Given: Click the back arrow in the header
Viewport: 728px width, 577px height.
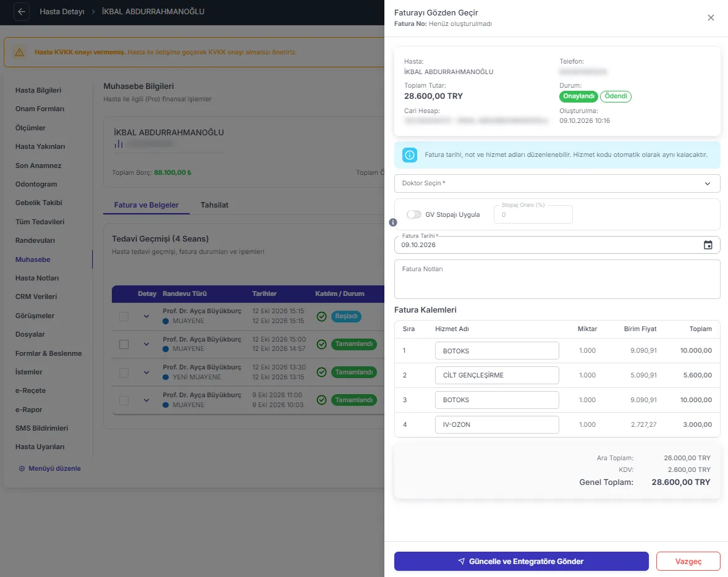Looking at the screenshot, I should (x=22, y=12).
